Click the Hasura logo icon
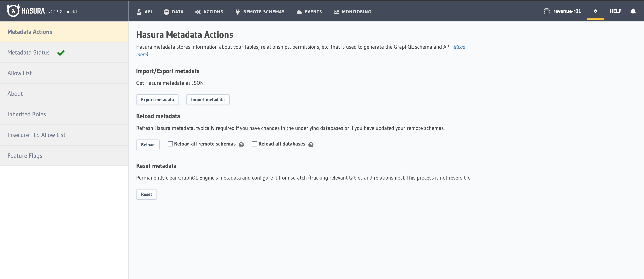This screenshot has width=644, height=279. [13, 11]
